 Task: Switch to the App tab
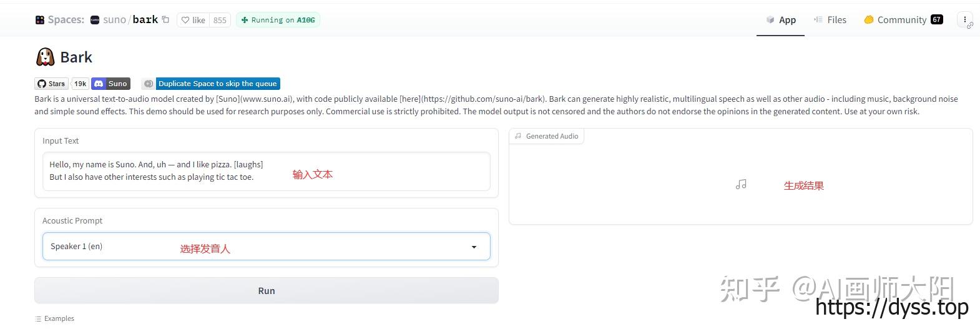pyautogui.click(x=780, y=20)
